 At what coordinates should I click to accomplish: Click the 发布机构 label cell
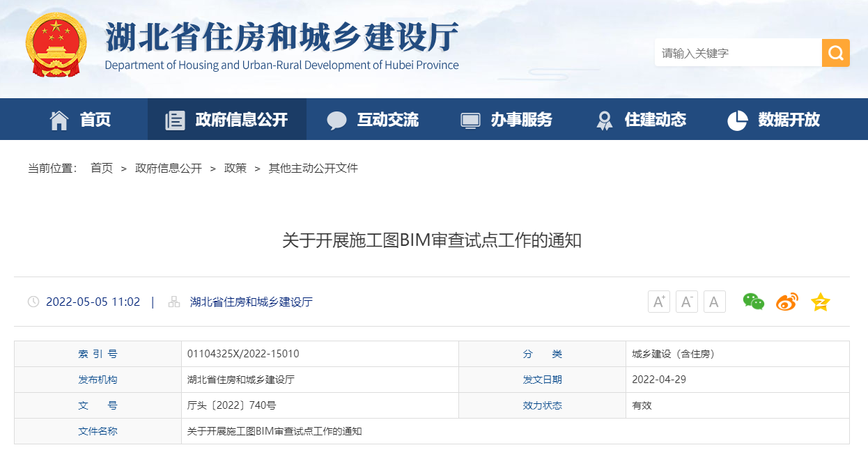coord(98,380)
